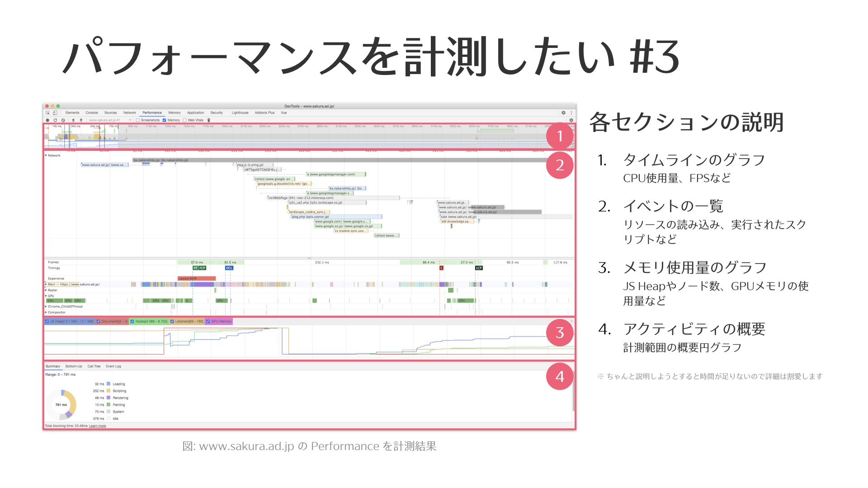Toggle the GPU Memory counter checkbox
868x488 pixels.
208,322
